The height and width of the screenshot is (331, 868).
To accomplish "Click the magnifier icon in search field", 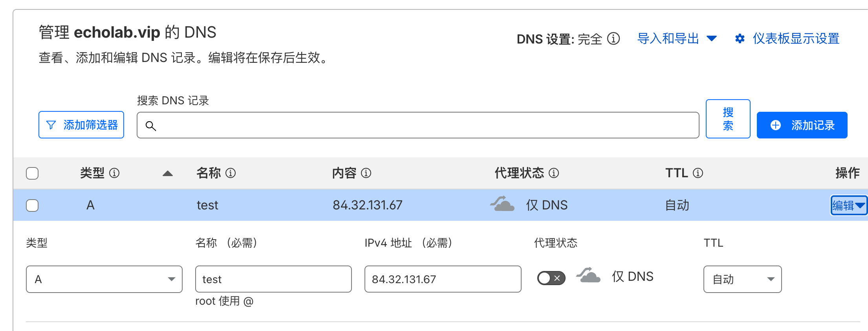I will pos(151,125).
